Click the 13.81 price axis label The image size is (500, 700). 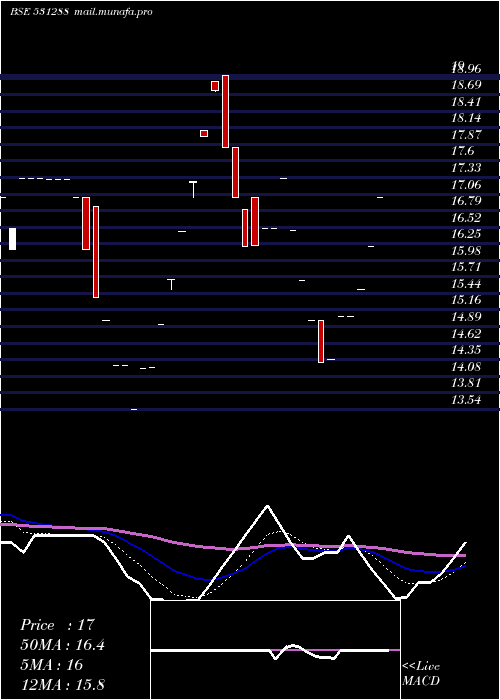click(467, 383)
